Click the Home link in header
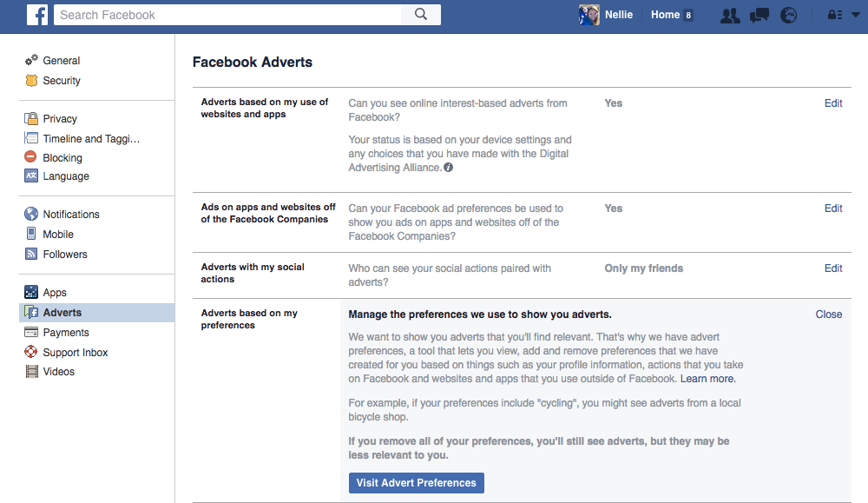Screen dimensions: 868x503 pos(665,15)
